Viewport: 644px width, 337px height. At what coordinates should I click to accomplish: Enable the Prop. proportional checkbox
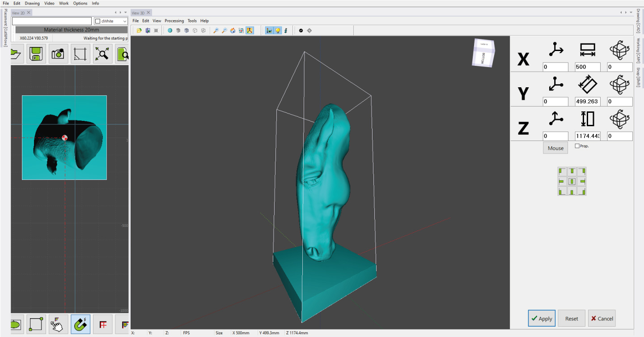point(577,146)
